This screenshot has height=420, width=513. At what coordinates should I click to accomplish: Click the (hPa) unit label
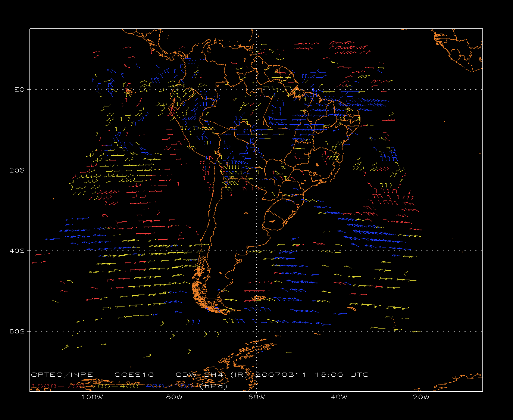[x=213, y=386]
